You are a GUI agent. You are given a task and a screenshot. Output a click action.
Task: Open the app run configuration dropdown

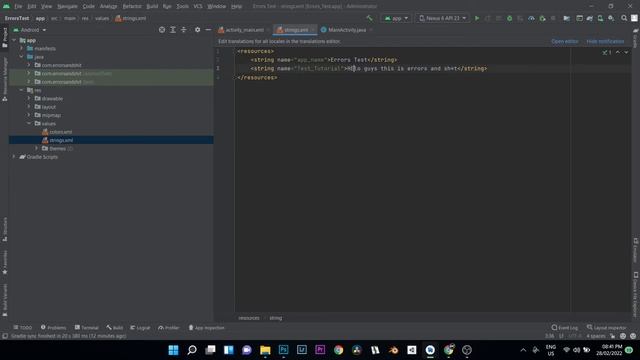click(x=396, y=18)
